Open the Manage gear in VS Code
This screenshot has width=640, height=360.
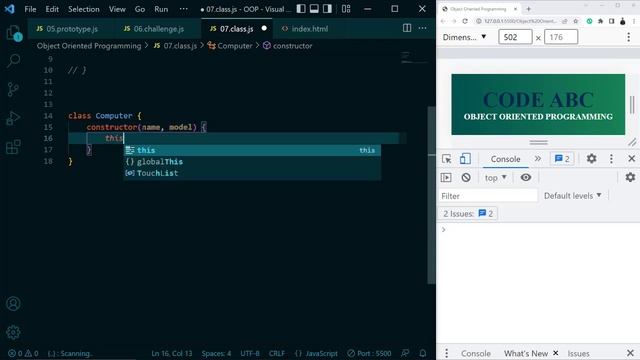click(13, 332)
